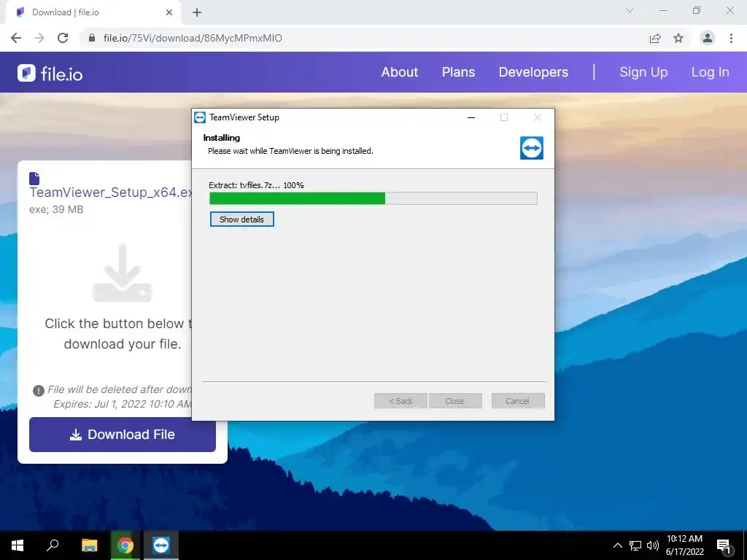Click TeamViewer icon on taskbar
The image size is (747, 560).
(161, 545)
